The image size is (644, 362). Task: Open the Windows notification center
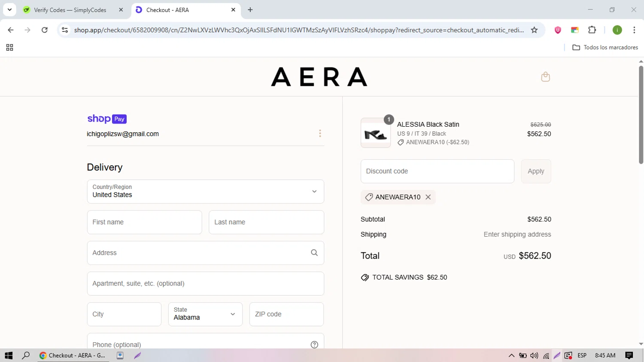[629, 356]
